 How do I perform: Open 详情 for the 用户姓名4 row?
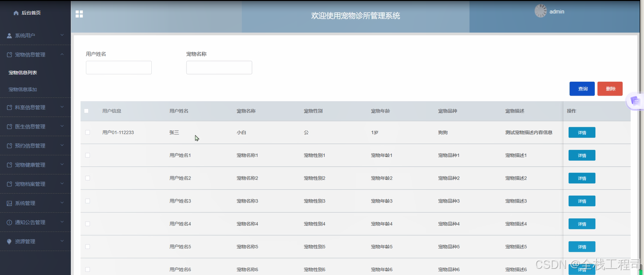(x=582, y=224)
